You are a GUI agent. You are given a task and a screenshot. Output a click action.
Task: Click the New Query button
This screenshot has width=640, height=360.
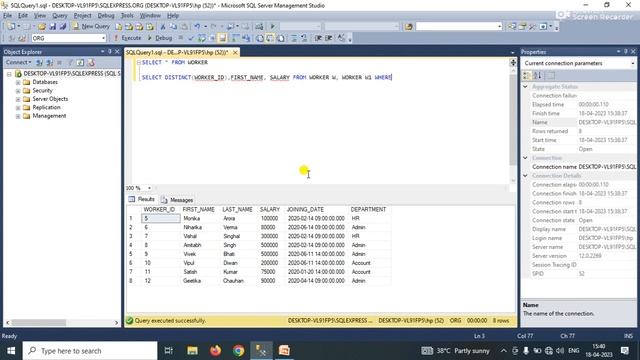(x=91, y=26)
